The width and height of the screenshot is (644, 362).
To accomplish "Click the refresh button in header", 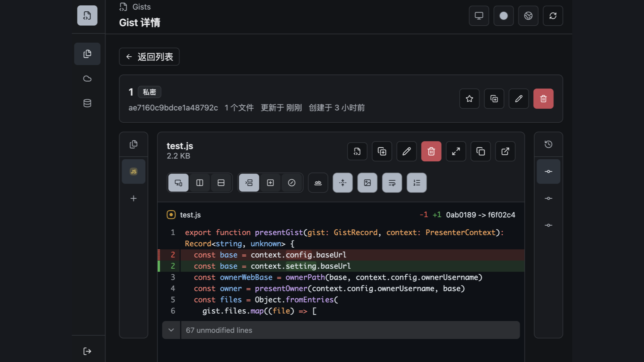I will coord(553,16).
